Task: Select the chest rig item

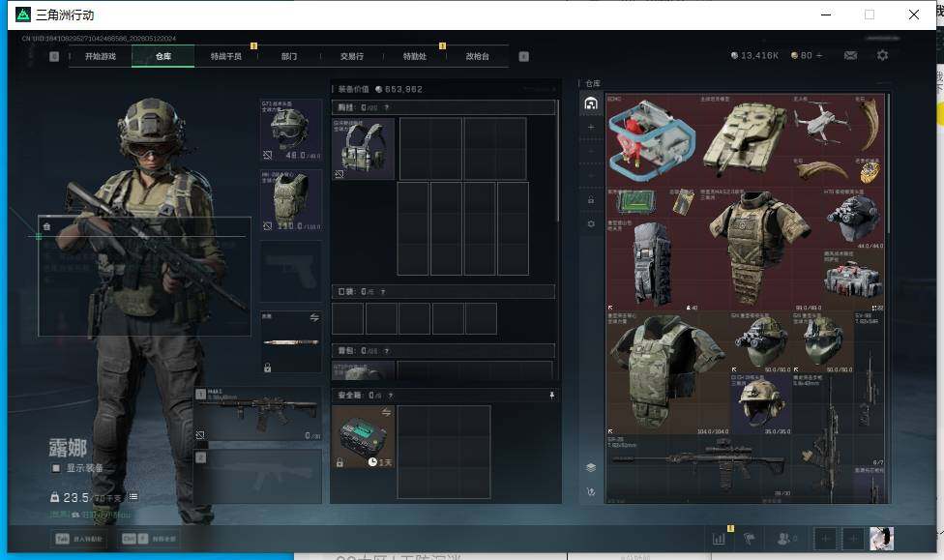Action: click(363, 149)
